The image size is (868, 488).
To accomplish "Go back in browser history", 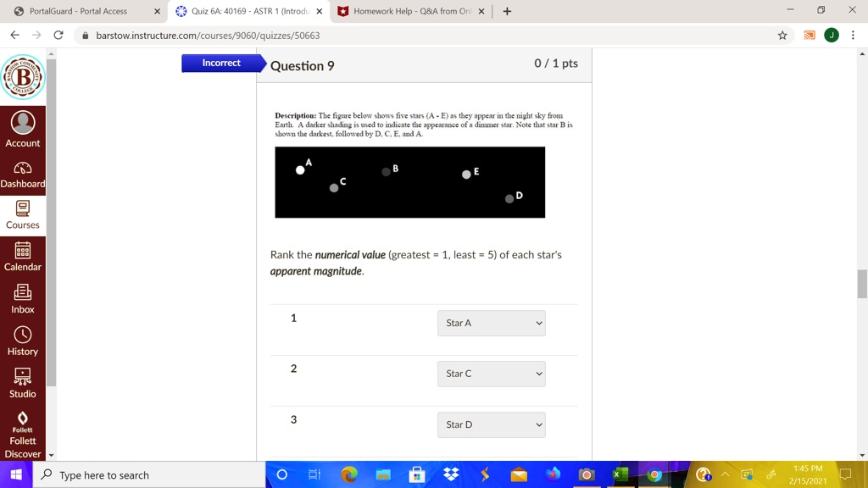I will click(x=15, y=36).
